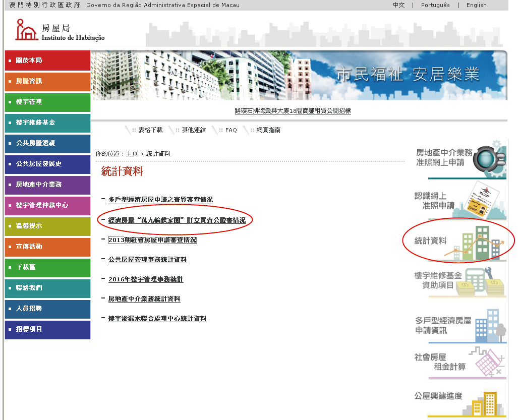Click the 主頁 breadcrumb link
Screen dimensions: 518x420
point(131,153)
